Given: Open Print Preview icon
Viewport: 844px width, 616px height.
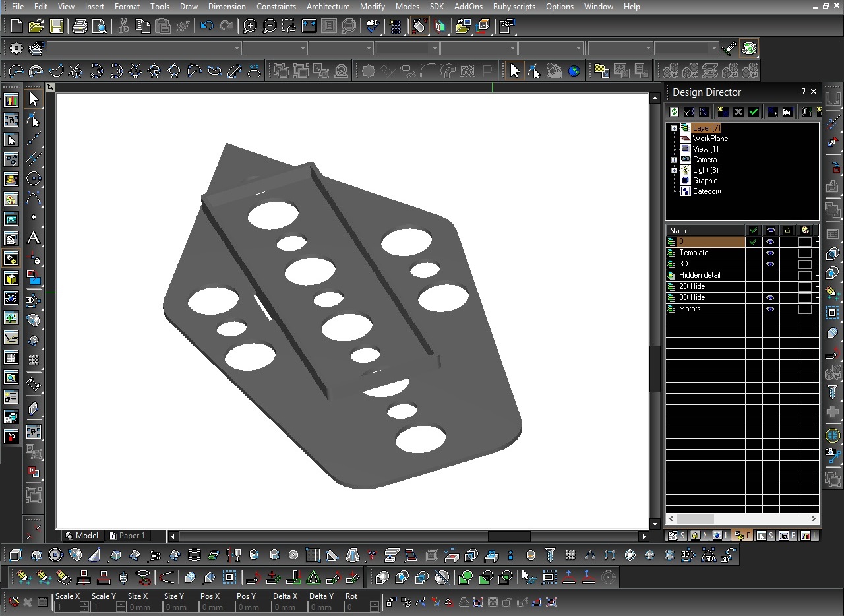Looking at the screenshot, I should (100, 26).
